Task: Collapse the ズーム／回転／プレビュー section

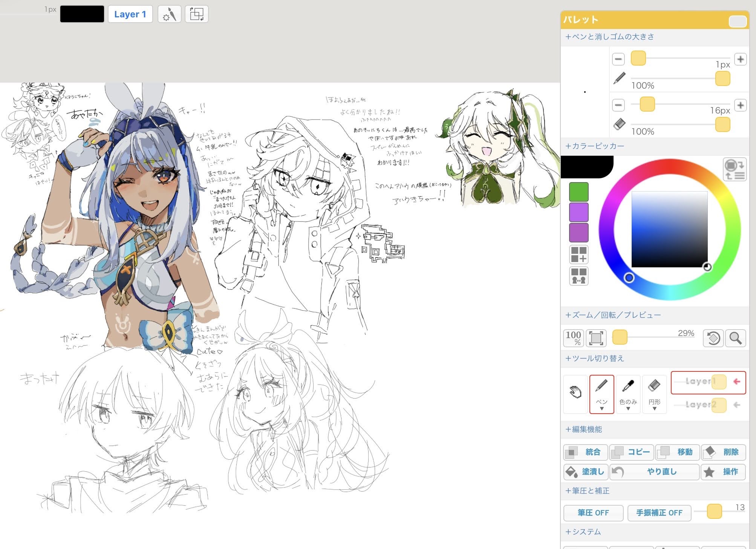Action: (x=613, y=315)
